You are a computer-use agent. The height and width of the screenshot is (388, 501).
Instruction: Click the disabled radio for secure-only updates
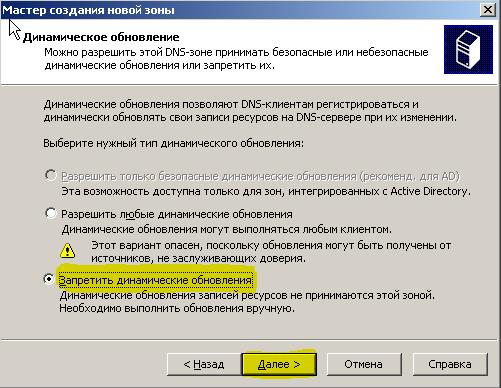coord(50,175)
